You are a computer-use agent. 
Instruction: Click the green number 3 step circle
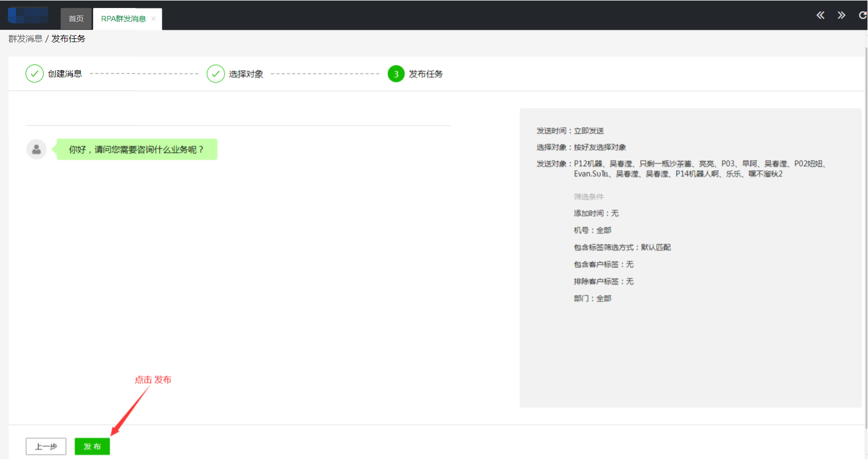tap(396, 74)
